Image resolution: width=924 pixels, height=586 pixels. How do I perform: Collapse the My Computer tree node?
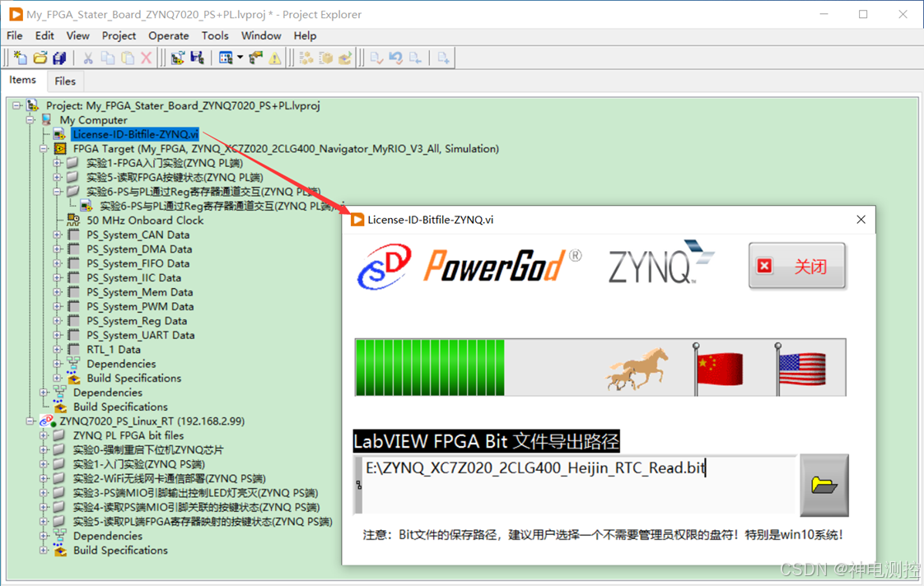click(x=30, y=119)
